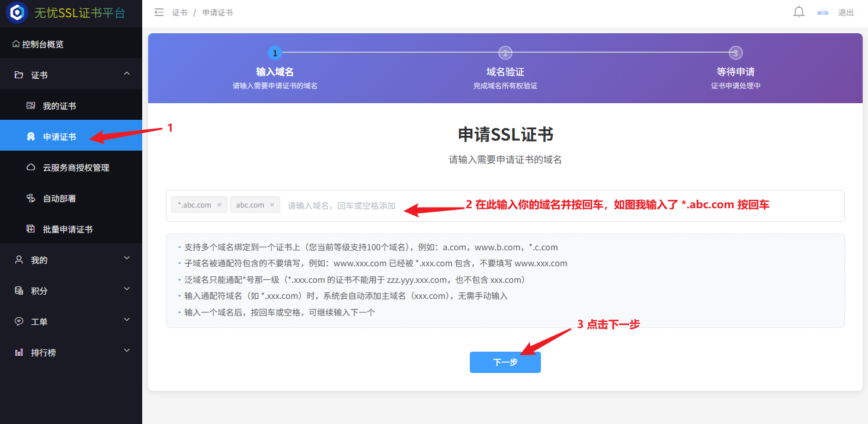This screenshot has width=868, height=424.
Task: Click the *.abc.com tag text
Action: coord(194,205)
